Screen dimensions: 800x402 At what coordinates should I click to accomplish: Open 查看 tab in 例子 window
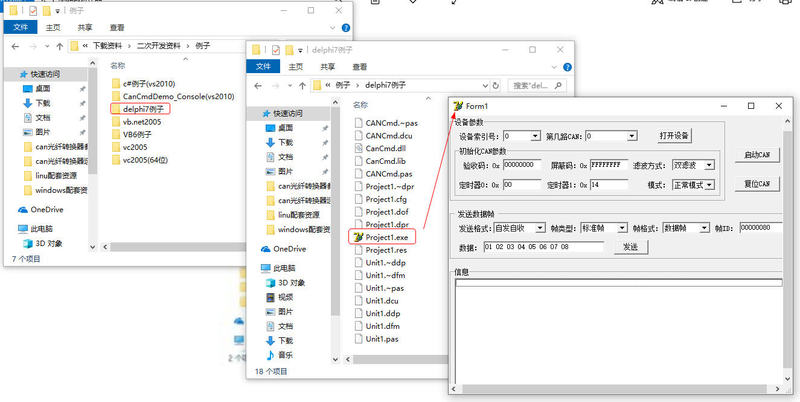117,28
